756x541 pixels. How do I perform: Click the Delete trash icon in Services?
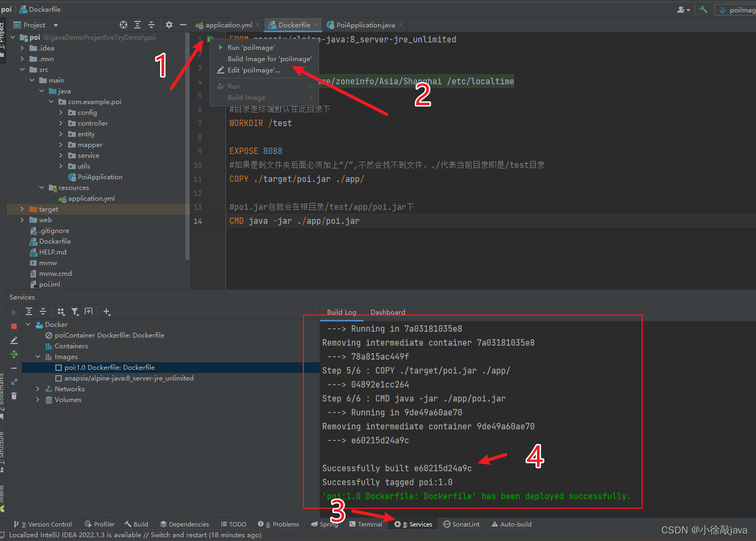tap(14, 396)
